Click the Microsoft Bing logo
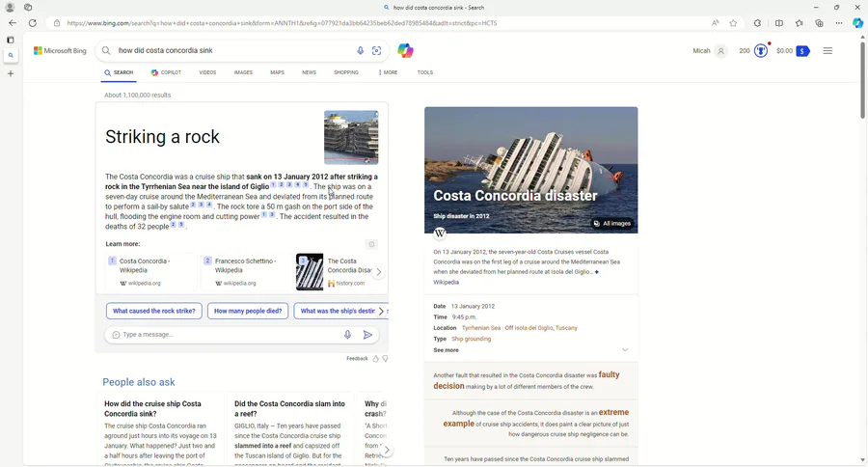Image resolution: width=868 pixels, height=467 pixels. click(x=60, y=50)
